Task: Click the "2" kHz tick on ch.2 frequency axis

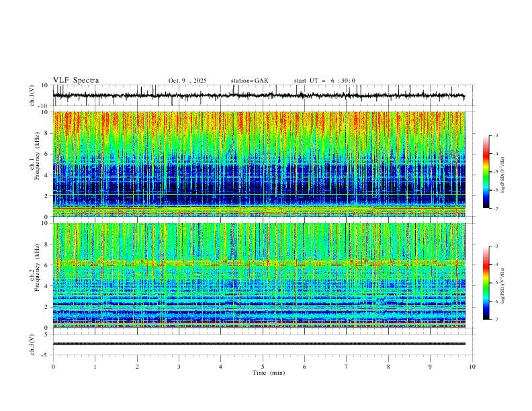Action: coord(46,307)
